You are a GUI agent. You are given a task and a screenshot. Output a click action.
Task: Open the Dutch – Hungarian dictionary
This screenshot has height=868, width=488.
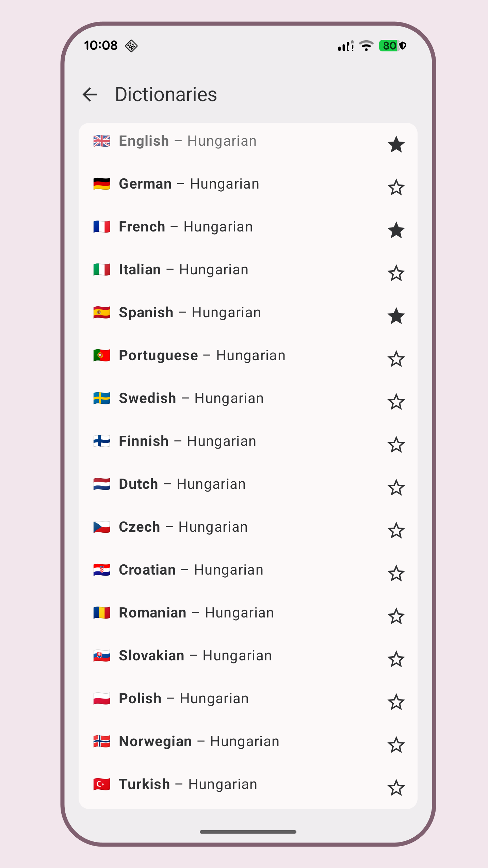pyautogui.click(x=182, y=484)
